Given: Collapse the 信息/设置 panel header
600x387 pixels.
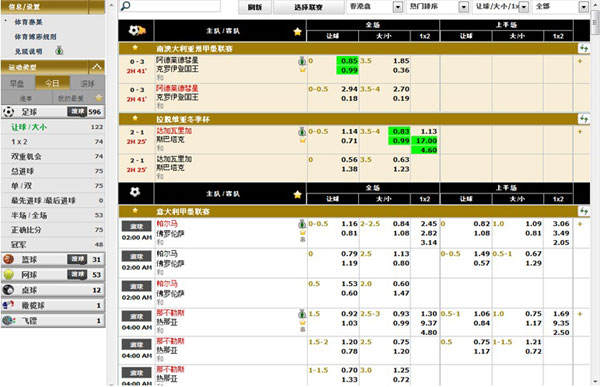Looking at the screenshot, I should coord(53,7).
